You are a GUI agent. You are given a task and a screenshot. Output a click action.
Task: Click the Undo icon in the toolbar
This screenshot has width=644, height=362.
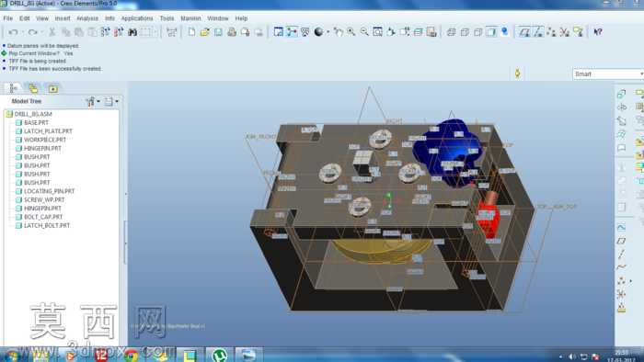pyautogui.click(x=13, y=32)
